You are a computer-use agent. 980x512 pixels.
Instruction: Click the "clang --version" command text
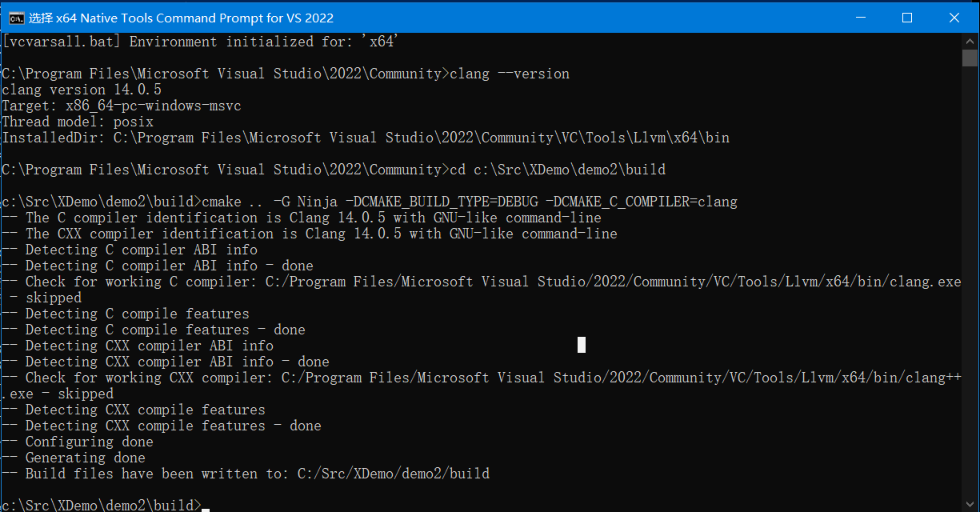pyautogui.click(x=510, y=74)
